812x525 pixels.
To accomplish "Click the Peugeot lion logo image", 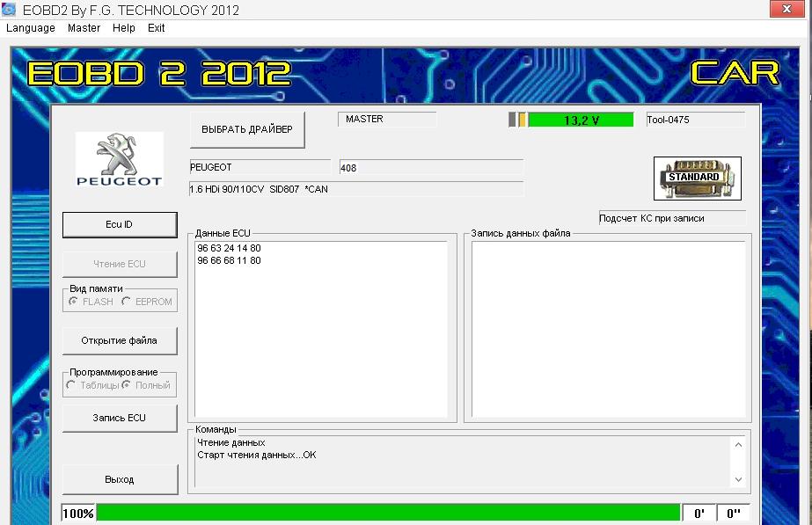I will click(120, 159).
